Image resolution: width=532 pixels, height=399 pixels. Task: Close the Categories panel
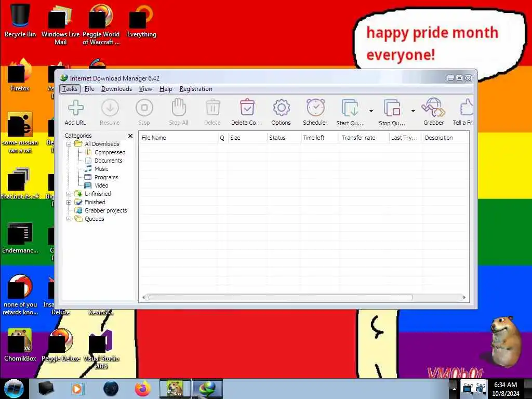point(130,136)
